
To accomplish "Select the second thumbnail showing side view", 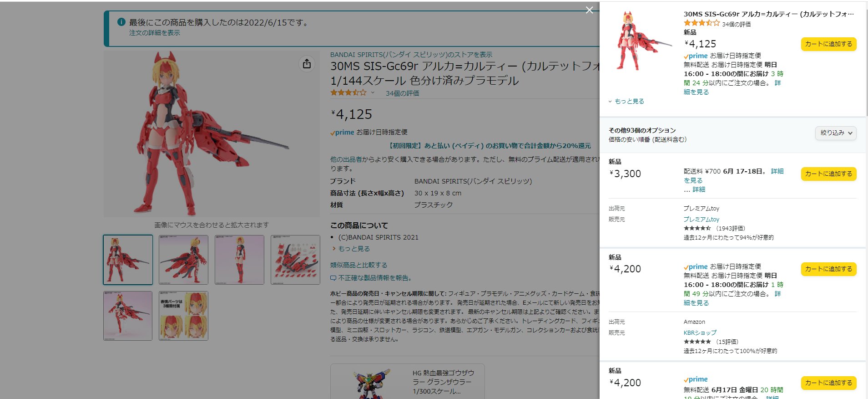I will 183,260.
